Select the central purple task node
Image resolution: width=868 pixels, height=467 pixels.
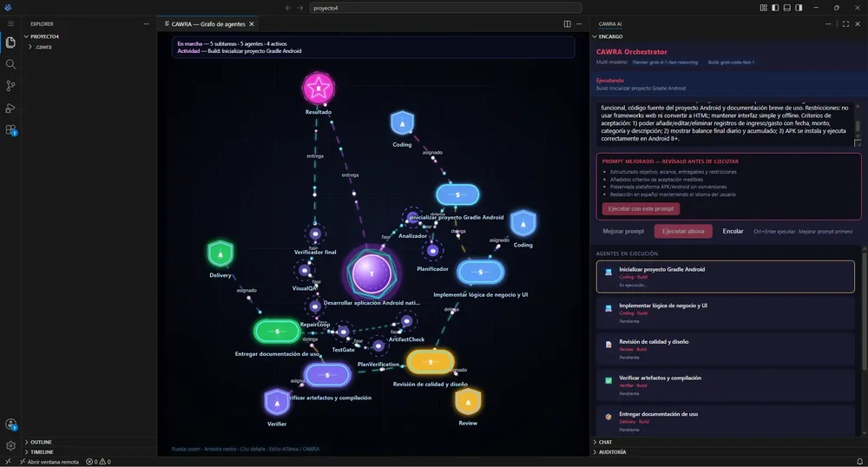click(372, 273)
